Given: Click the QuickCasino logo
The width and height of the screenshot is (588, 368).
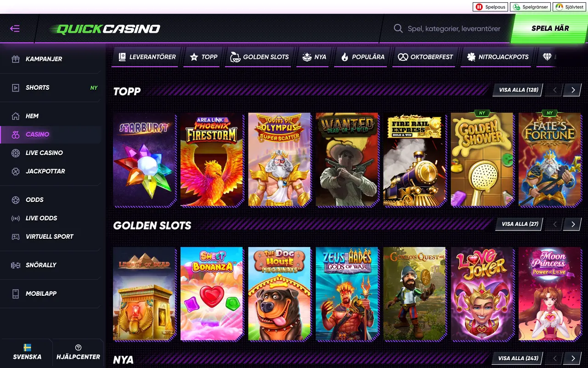Looking at the screenshot, I should coord(105,29).
